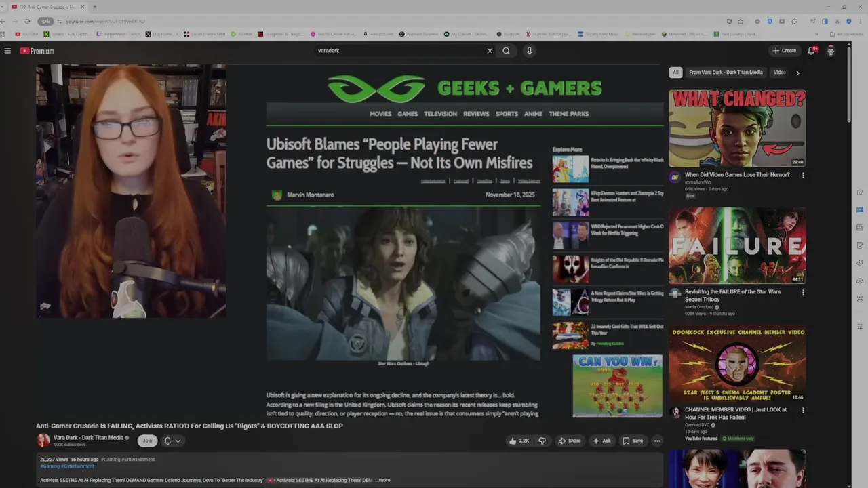Open Vara Dark - Dark Titan Media channel
Screen dimensions: 868x488
(89, 438)
